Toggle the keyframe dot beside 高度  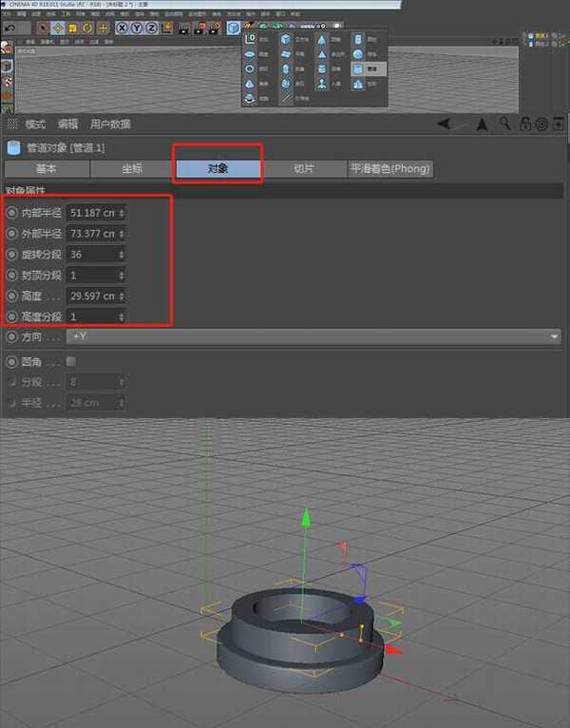click(11, 296)
